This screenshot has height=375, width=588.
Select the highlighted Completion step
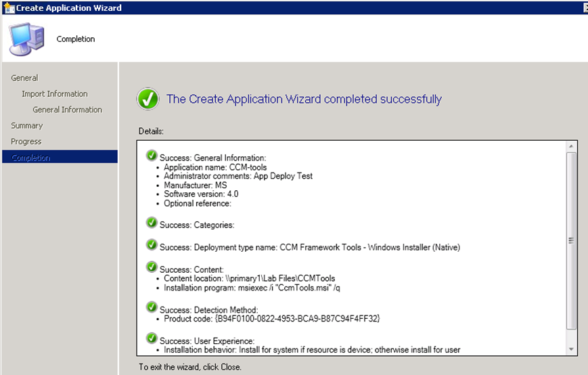tap(60, 157)
